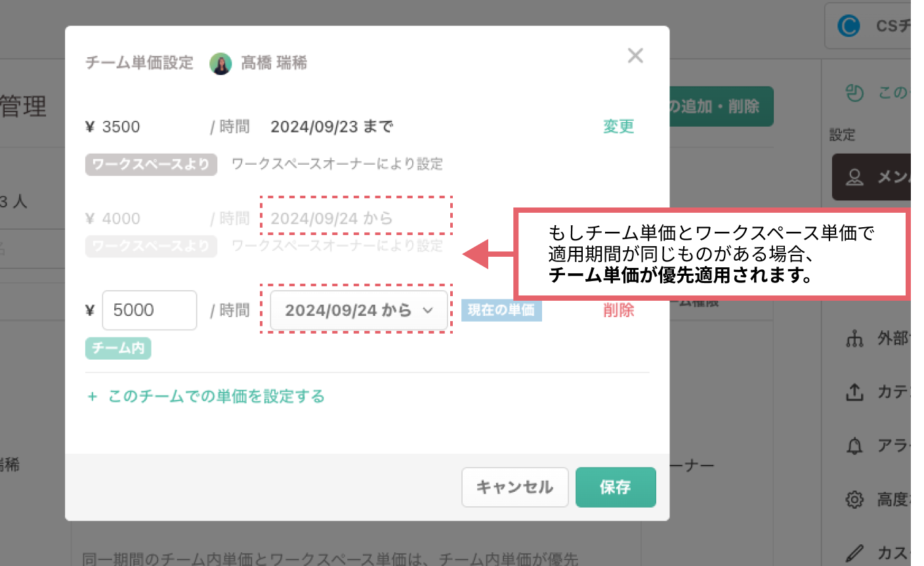924x566 pixels.
Task: Click the pie chart icon in right sidebar
Action: [x=854, y=93]
